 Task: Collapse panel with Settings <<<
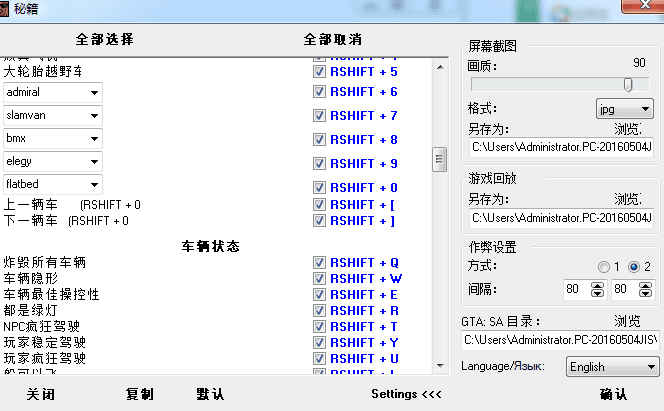click(x=406, y=395)
